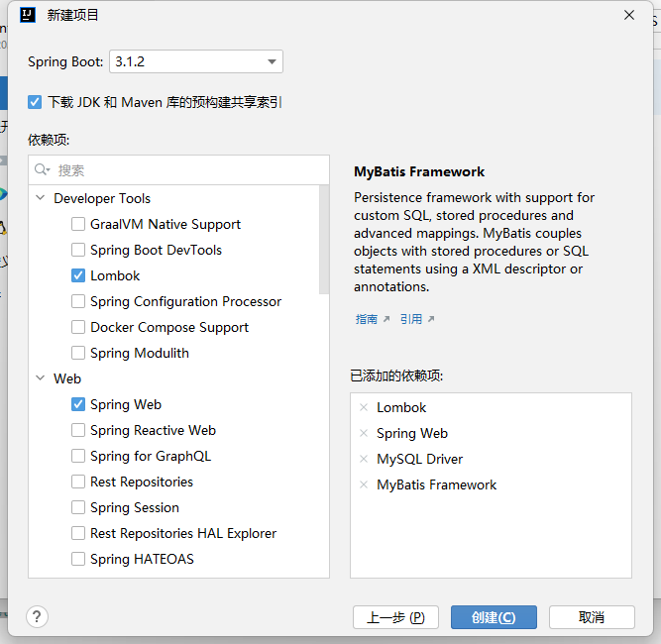Open the Spring Boot version dropdown
The height and width of the screenshot is (644, 661).
(196, 61)
